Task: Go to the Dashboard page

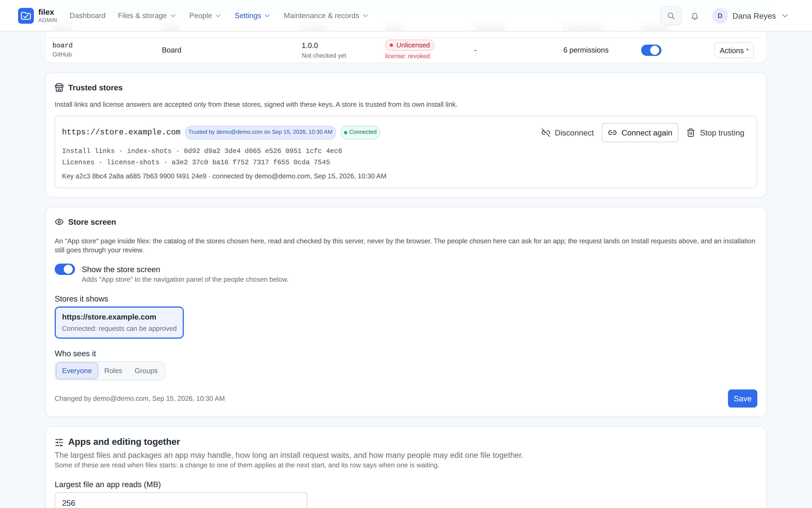Action: [88, 16]
